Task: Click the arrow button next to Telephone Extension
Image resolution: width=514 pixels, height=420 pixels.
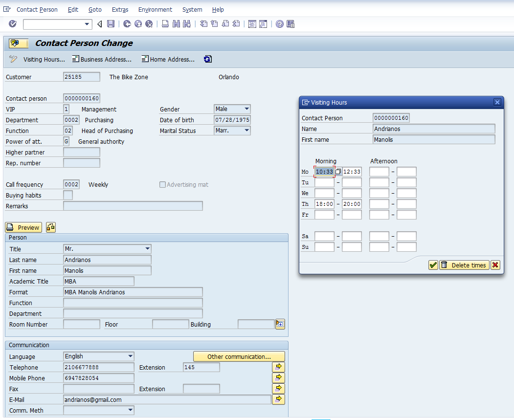Action: pos(278,367)
